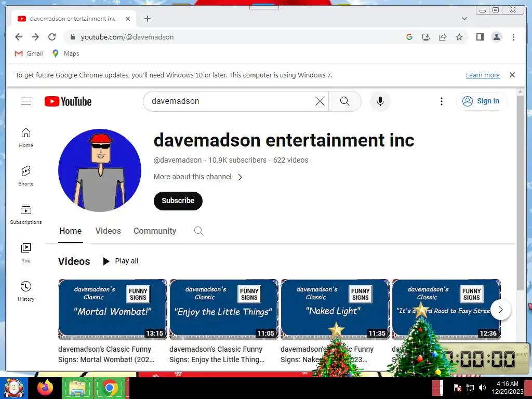Open Shorts in the sidebar
The height and width of the screenshot is (399, 532).
click(x=26, y=176)
